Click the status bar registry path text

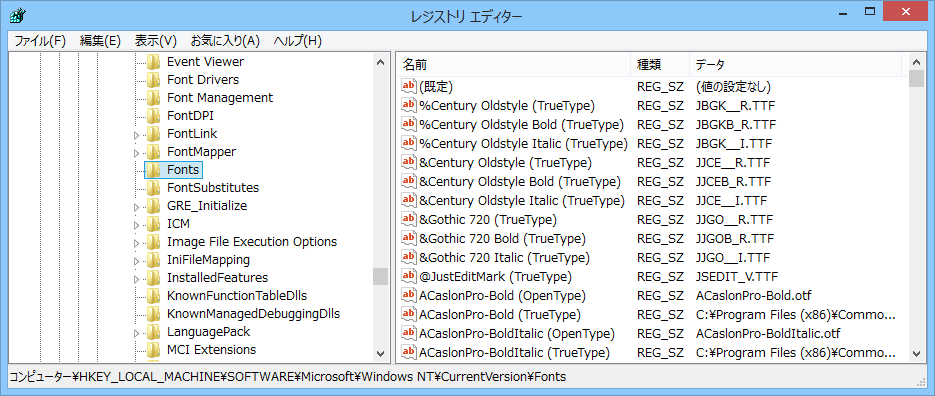[287, 377]
